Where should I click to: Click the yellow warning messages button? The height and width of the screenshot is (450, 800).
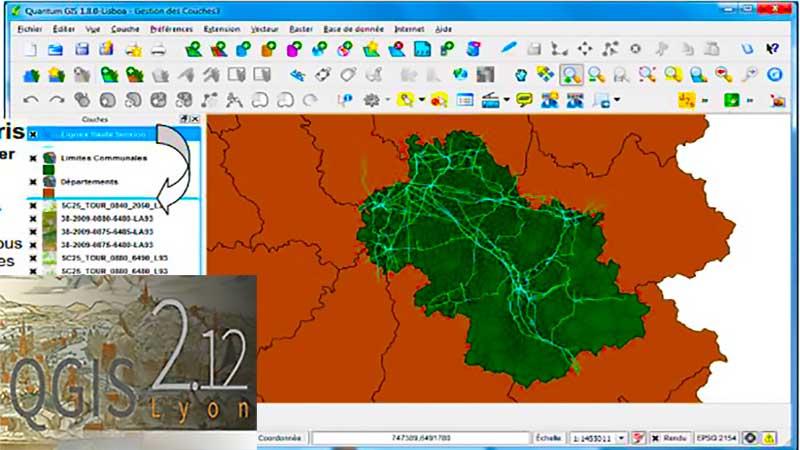click(x=769, y=438)
